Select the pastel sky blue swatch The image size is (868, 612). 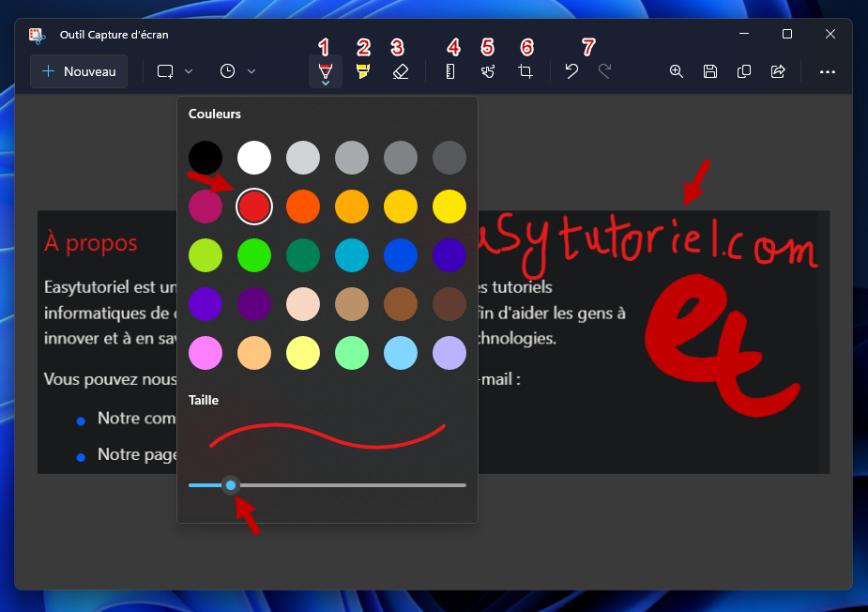coord(401,353)
